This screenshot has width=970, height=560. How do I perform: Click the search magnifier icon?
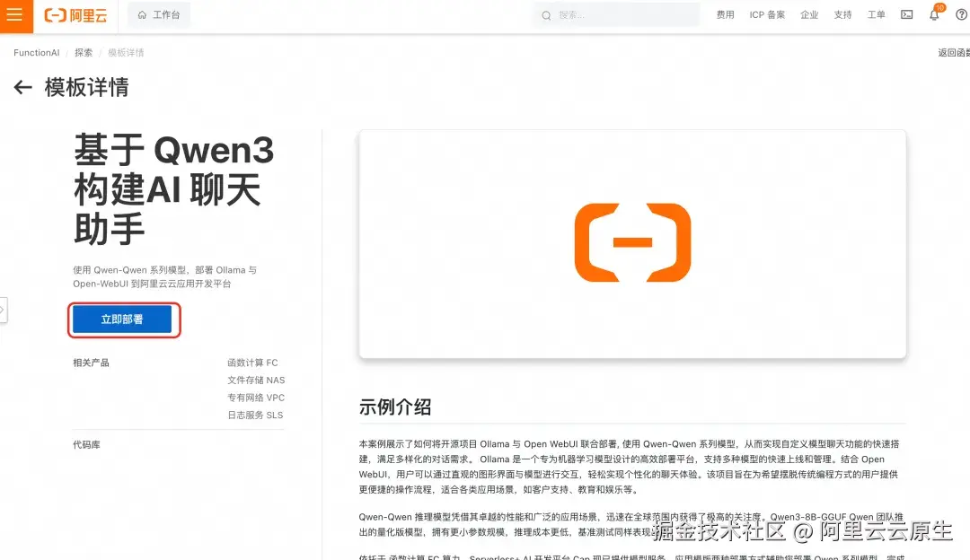[546, 14]
